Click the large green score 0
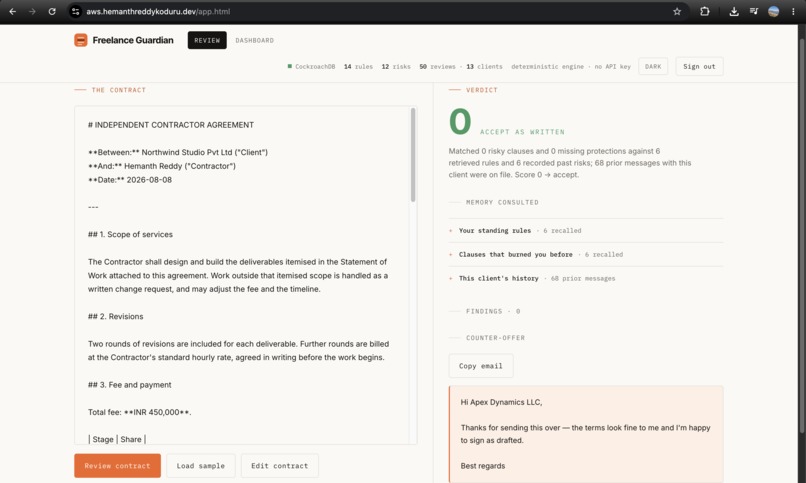 460,121
